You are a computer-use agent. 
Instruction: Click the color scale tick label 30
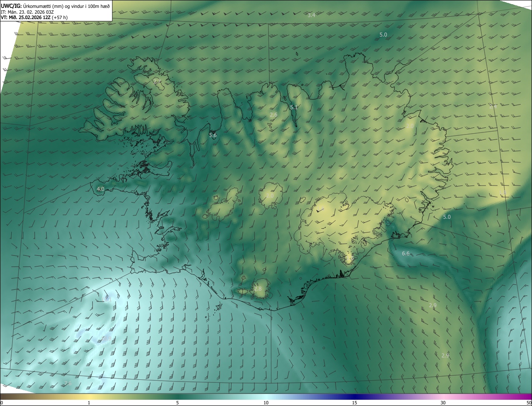(443, 403)
